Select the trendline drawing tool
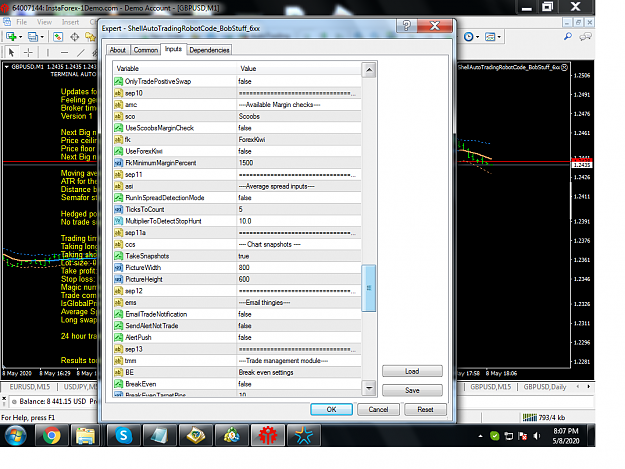The width and height of the screenshot is (625, 469). [x=81, y=52]
